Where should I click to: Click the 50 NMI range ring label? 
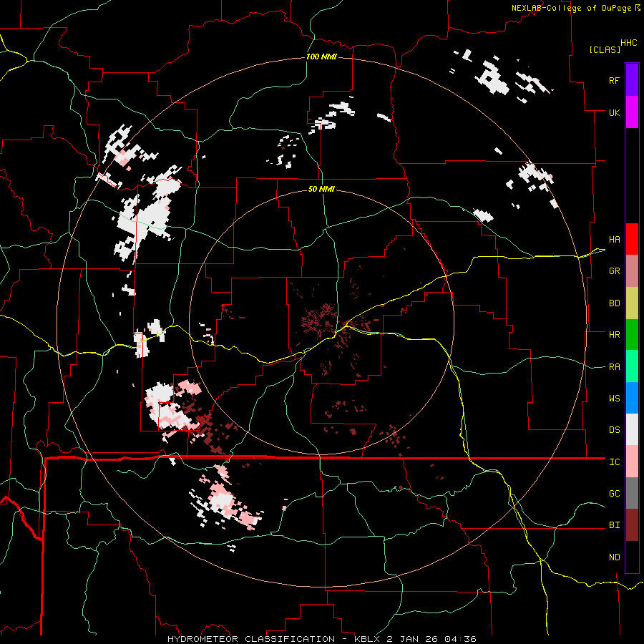pyautogui.click(x=321, y=189)
